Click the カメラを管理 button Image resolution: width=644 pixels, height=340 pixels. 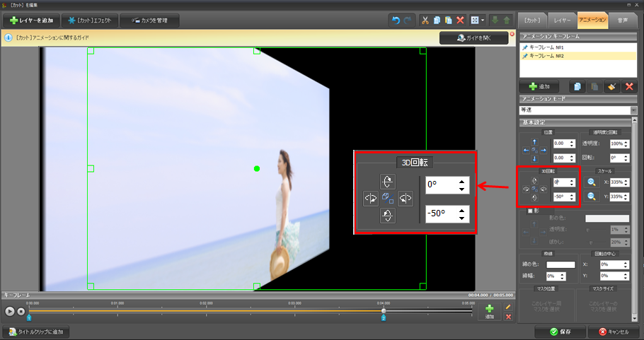[149, 20]
